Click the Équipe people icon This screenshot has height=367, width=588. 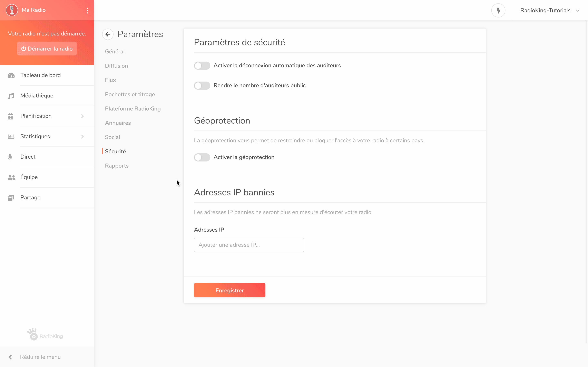click(11, 177)
